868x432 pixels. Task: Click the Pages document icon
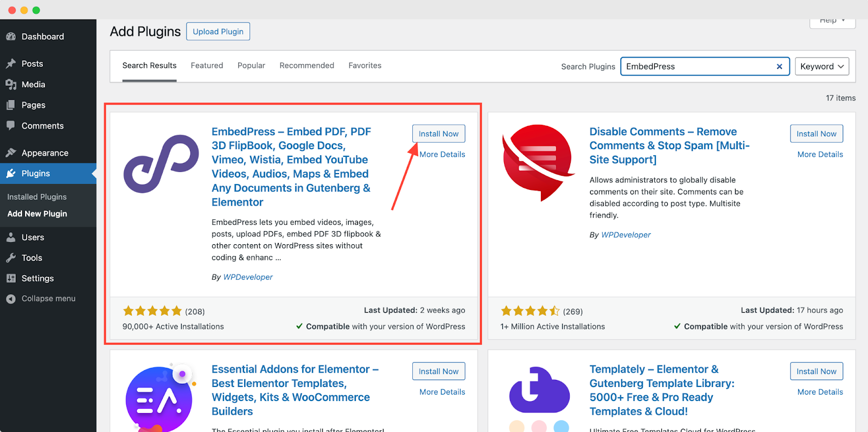click(11, 105)
